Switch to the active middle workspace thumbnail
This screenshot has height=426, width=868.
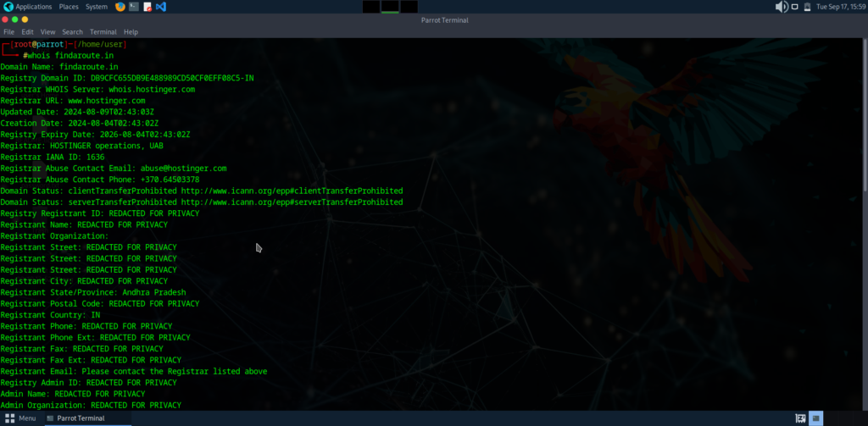coord(390,7)
